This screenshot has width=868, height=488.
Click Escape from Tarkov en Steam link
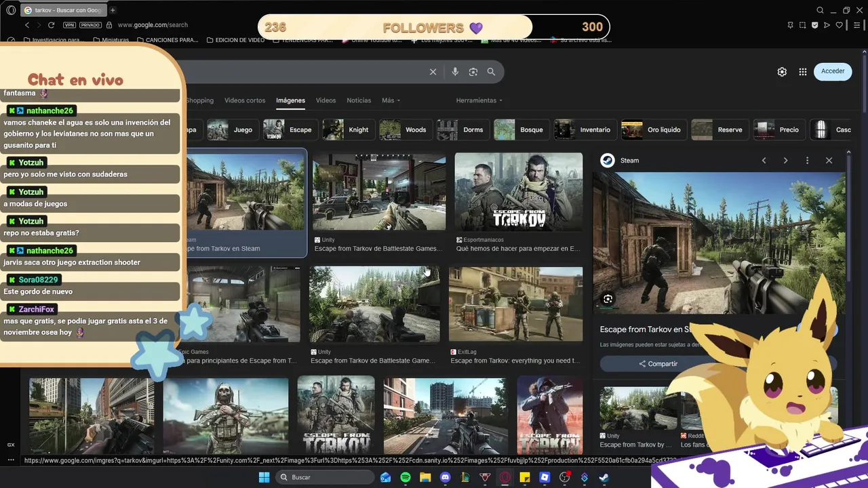[x=222, y=249]
